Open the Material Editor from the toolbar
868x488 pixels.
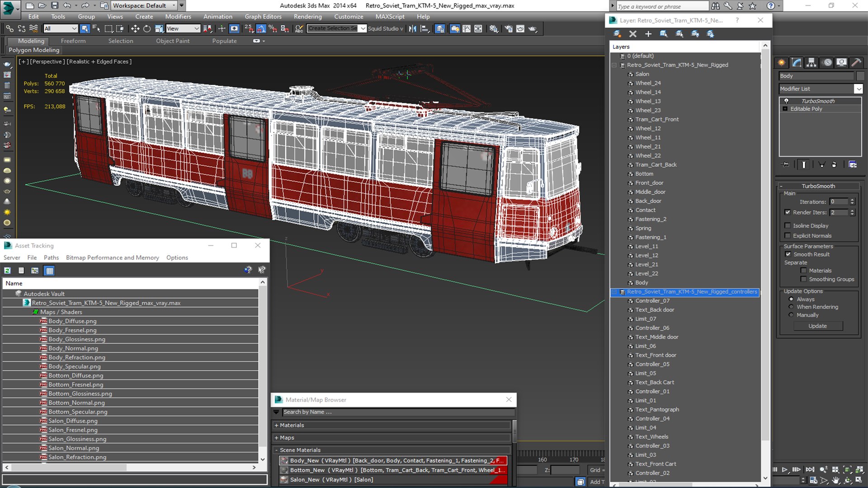[x=493, y=28]
